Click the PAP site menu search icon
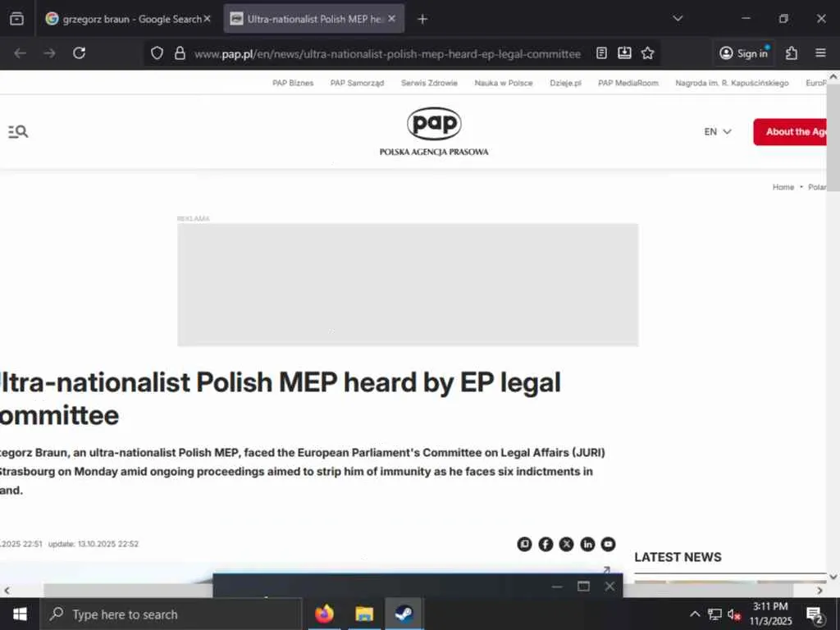The height and width of the screenshot is (630, 840). click(x=18, y=131)
